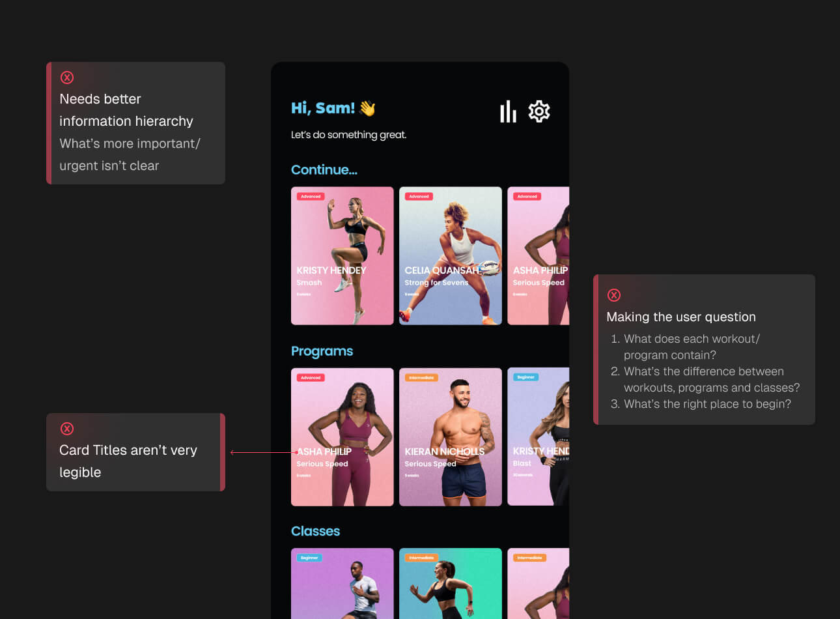Click Advanced badge on Celia Quansah card

(x=419, y=196)
